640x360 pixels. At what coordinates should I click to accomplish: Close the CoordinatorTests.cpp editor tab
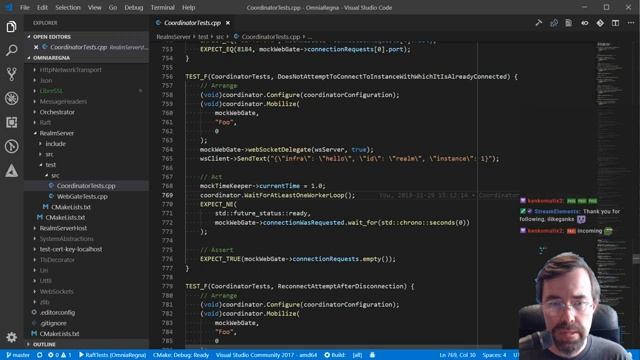[x=228, y=23]
